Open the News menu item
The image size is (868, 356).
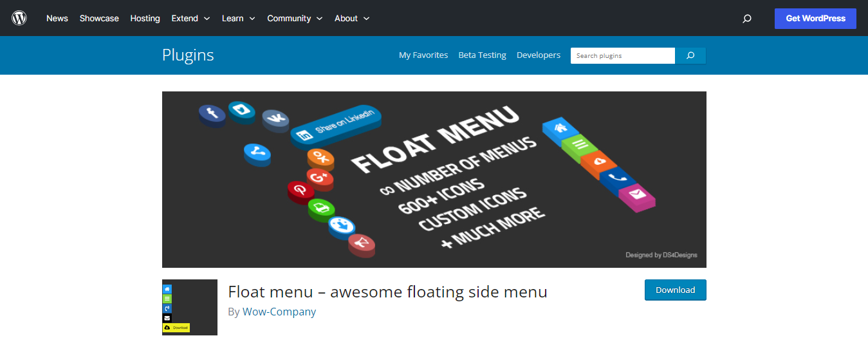coord(57,18)
